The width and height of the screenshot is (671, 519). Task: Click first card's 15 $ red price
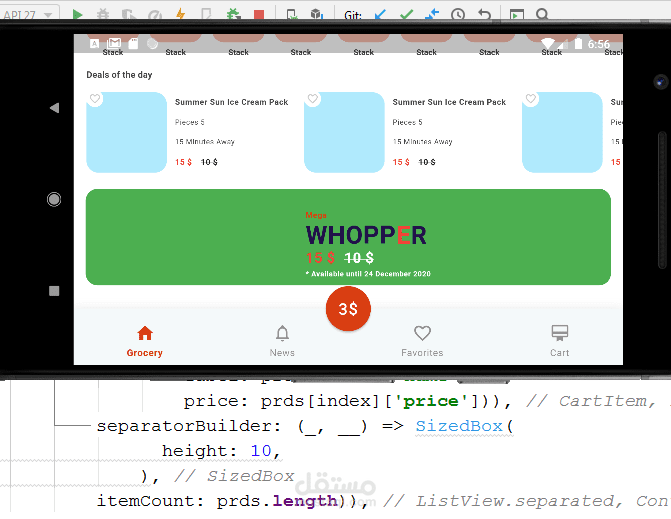pyautogui.click(x=184, y=162)
